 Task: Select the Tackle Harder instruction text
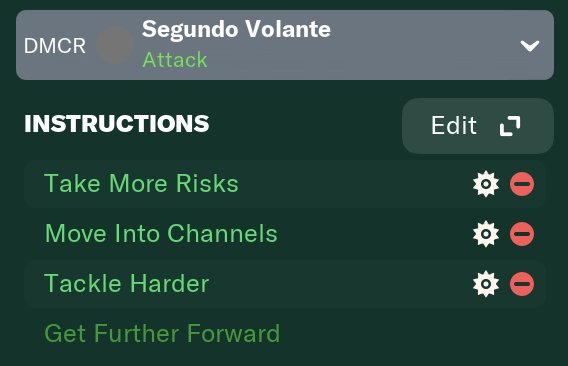click(x=126, y=283)
